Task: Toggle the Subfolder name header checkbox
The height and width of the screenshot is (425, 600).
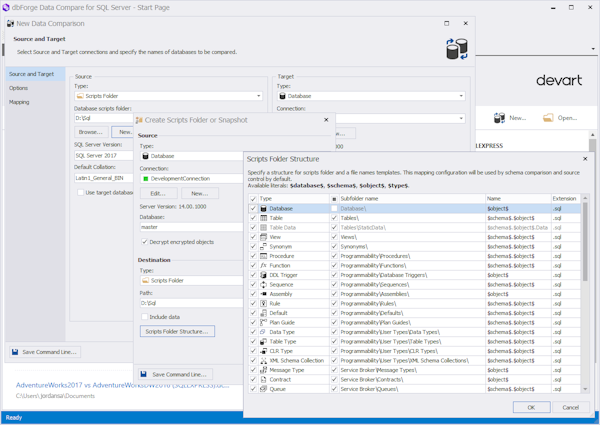Action: coord(334,199)
